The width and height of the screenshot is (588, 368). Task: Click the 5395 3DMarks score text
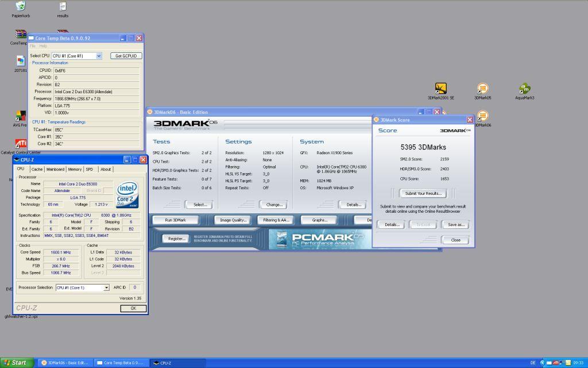click(x=423, y=147)
